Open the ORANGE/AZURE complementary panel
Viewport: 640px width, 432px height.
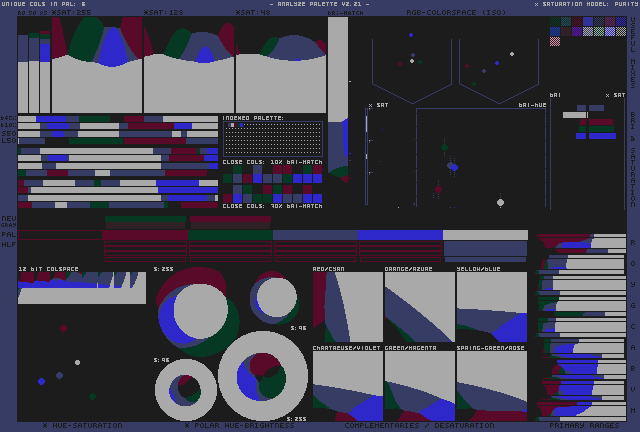420,307
